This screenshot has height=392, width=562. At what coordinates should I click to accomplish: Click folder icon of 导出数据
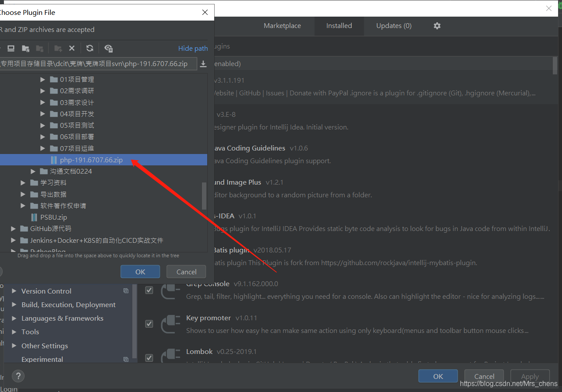(34, 194)
